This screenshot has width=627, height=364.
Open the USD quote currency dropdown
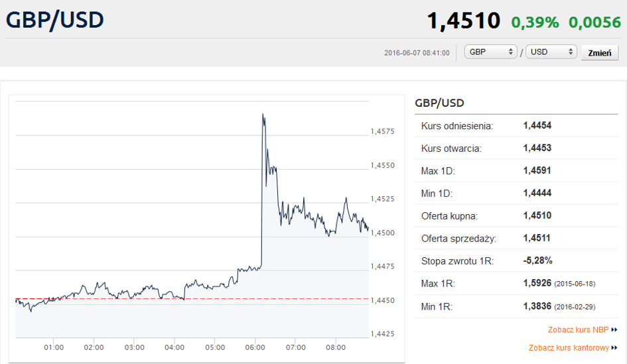pos(551,52)
